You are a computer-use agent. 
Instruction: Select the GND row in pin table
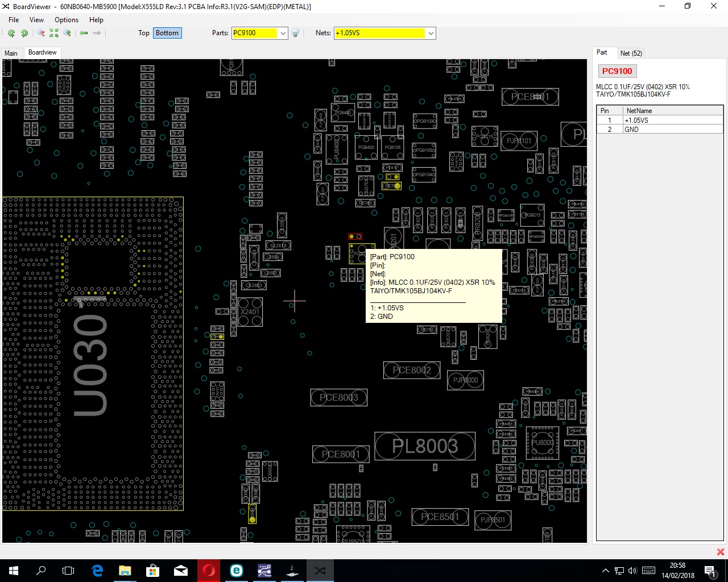click(631, 130)
